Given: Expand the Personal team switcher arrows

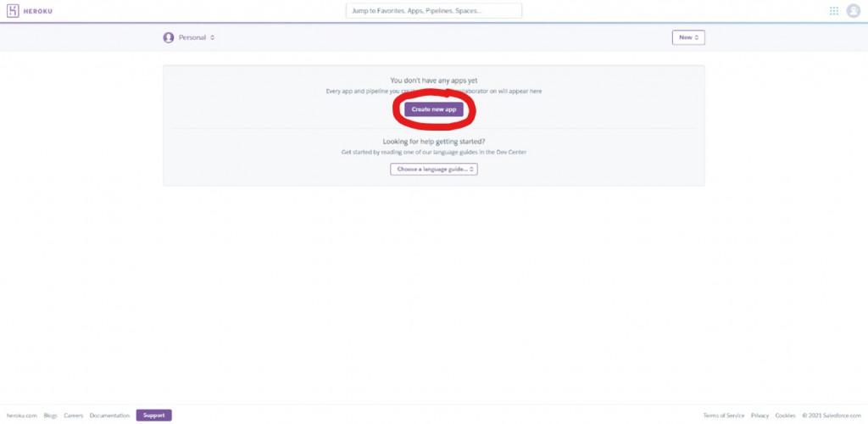Looking at the screenshot, I should [213, 37].
